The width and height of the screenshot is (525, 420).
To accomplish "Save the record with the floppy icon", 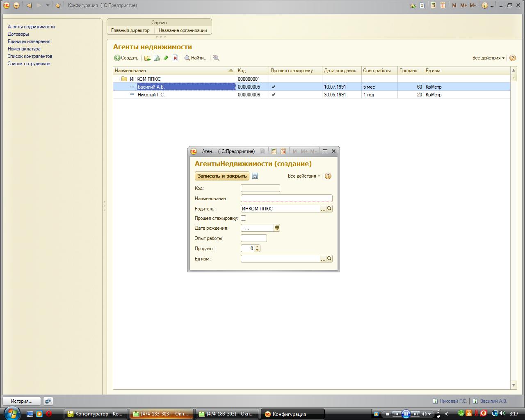I will tap(255, 176).
